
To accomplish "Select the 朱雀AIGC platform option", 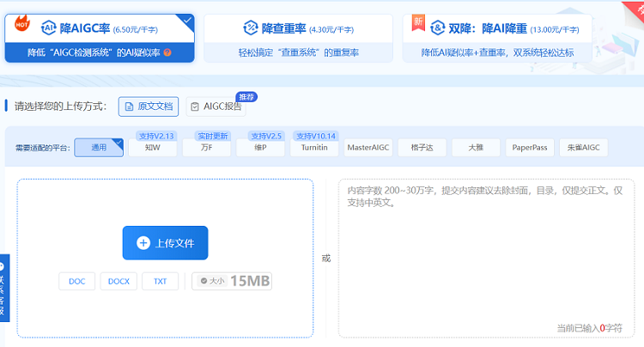I will pyautogui.click(x=584, y=148).
